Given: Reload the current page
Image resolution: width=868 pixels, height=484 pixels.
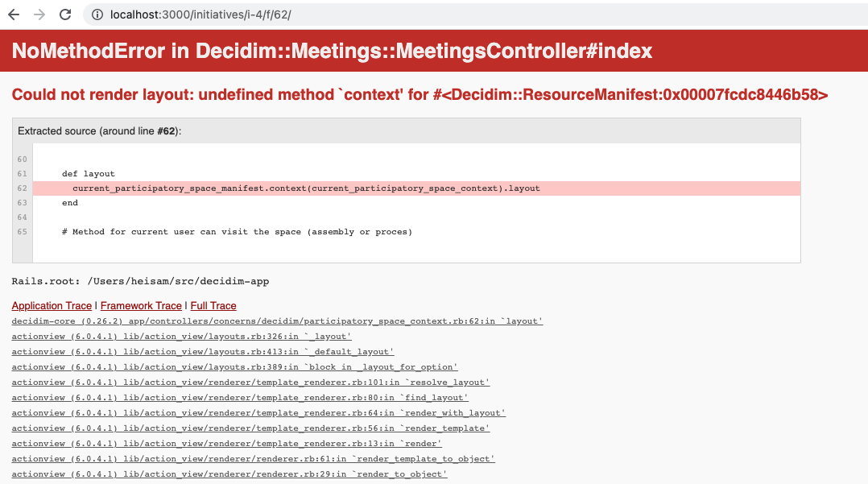Looking at the screenshot, I should point(64,14).
